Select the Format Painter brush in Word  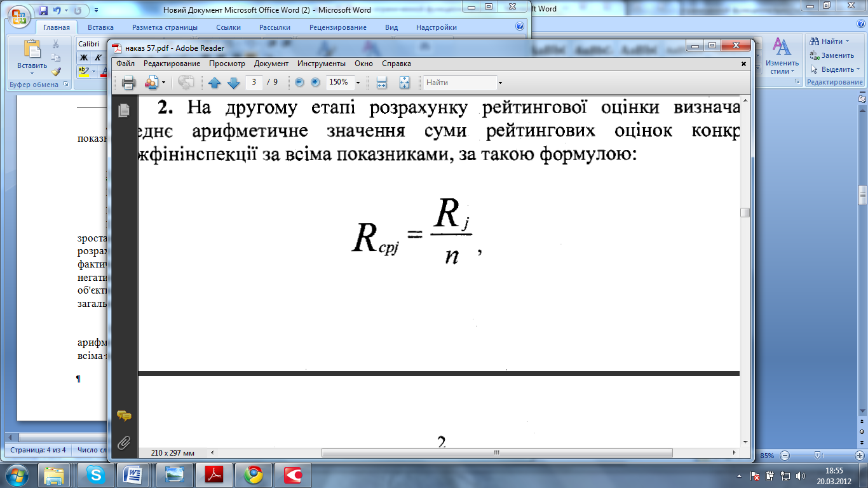click(x=56, y=72)
